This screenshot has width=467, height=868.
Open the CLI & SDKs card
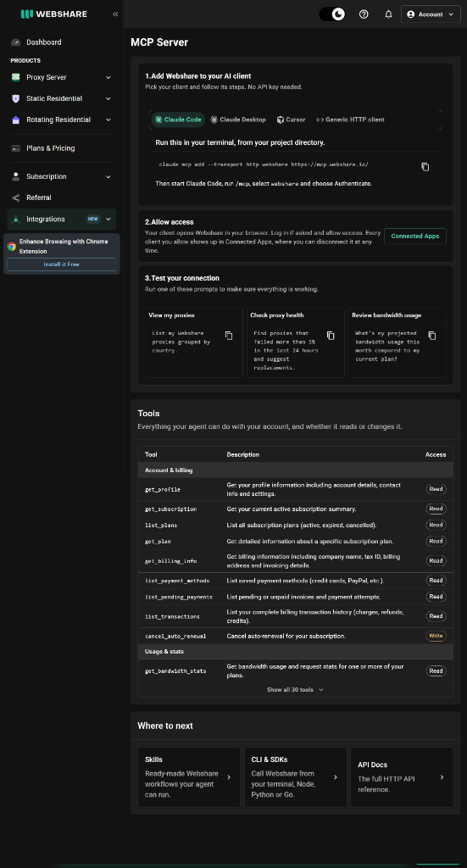[x=296, y=777]
